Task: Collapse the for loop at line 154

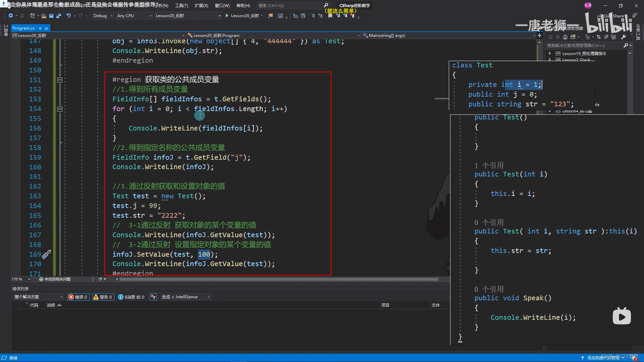Action: tap(60, 109)
